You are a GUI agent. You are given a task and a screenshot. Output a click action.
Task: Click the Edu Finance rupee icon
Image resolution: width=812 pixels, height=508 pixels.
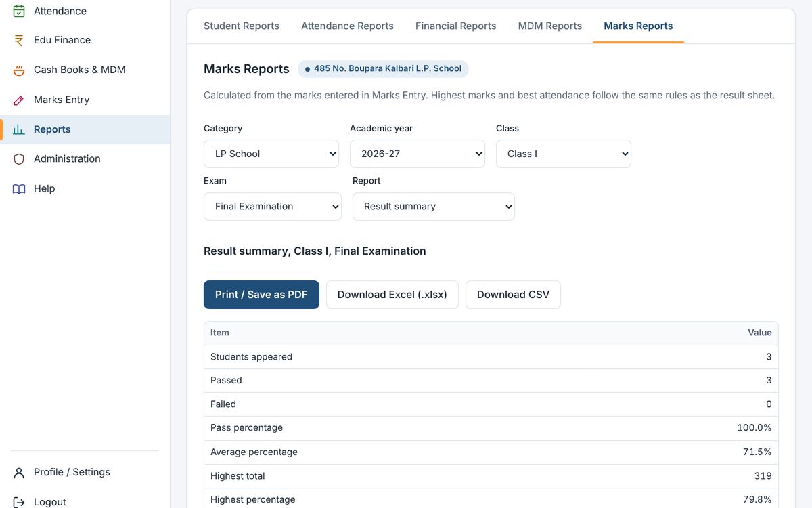coord(19,40)
